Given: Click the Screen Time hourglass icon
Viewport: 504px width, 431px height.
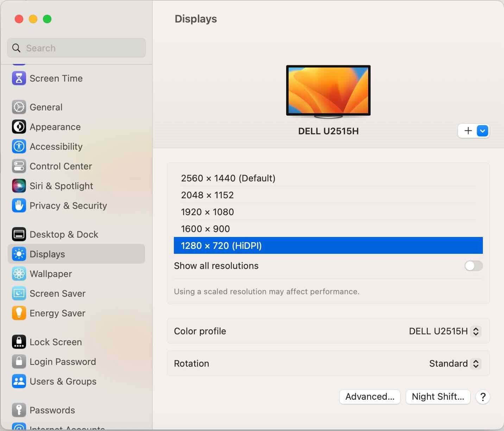Looking at the screenshot, I should 19,78.
